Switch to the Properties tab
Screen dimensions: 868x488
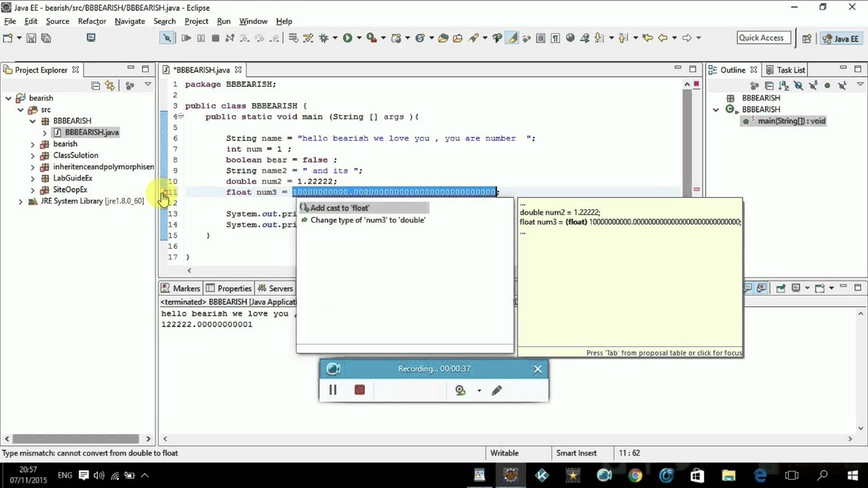(x=229, y=289)
